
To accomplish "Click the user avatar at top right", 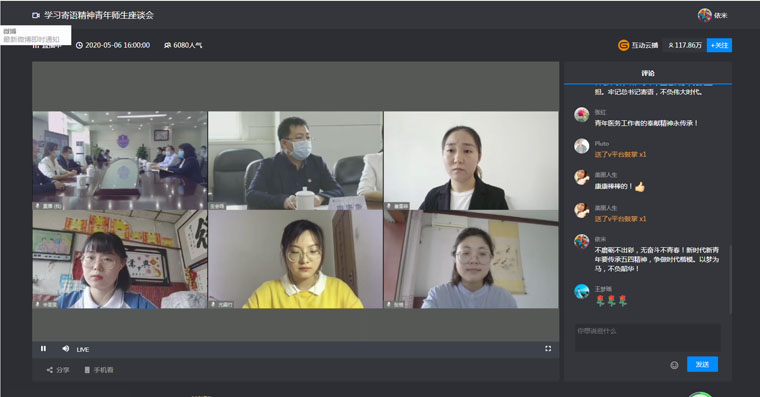I will tap(704, 15).
